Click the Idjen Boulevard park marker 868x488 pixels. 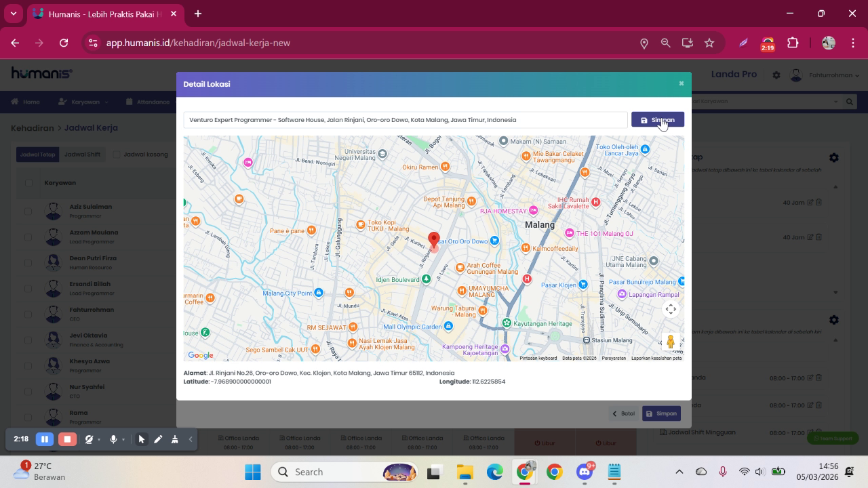click(426, 279)
